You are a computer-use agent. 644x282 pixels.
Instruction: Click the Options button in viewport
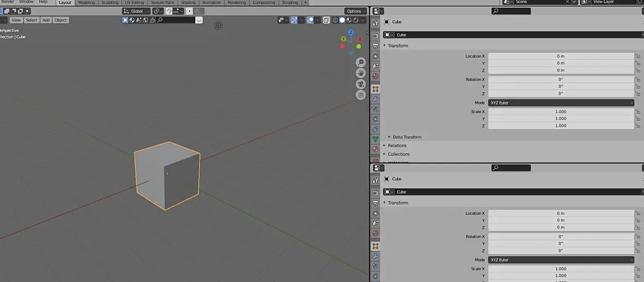[356, 11]
